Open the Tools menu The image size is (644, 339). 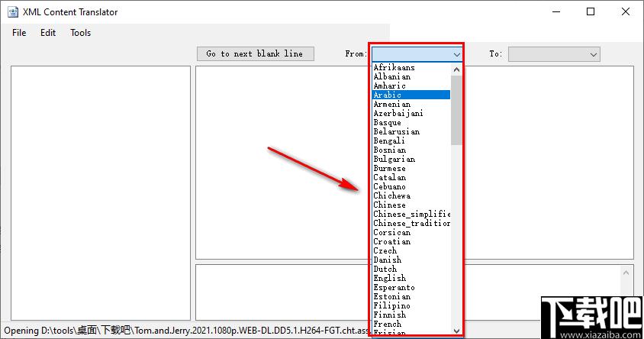pos(80,33)
